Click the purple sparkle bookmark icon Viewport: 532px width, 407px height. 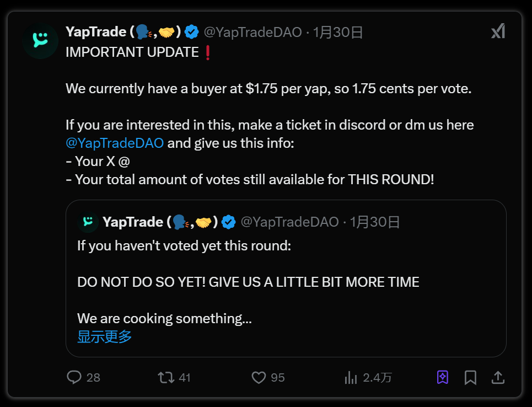(442, 377)
